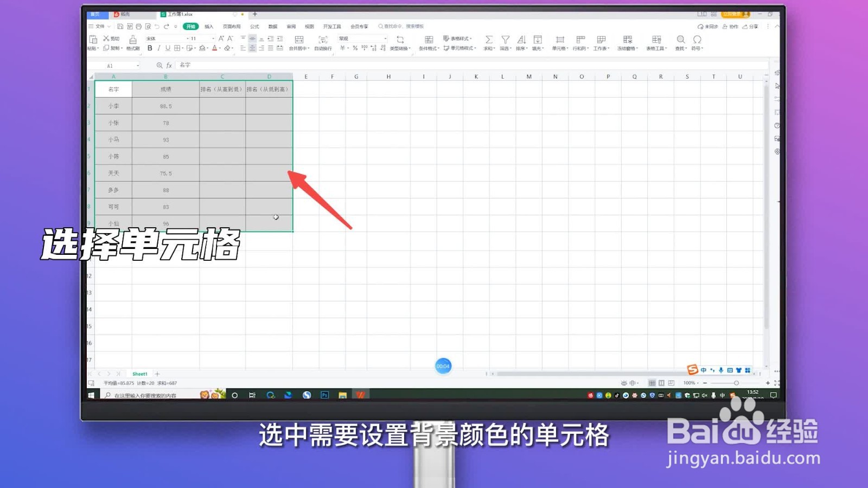Switch to the Formulas (公式) tab
The height and width of the screenshot is (488, 868).
(254, 27)
